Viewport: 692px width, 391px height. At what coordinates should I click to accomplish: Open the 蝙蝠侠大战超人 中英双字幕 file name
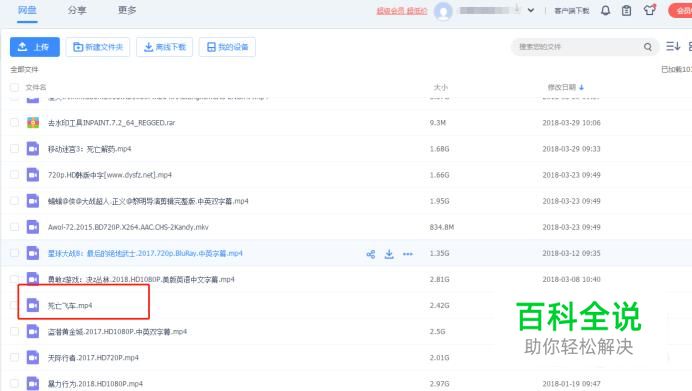click(x=148, y=201)
